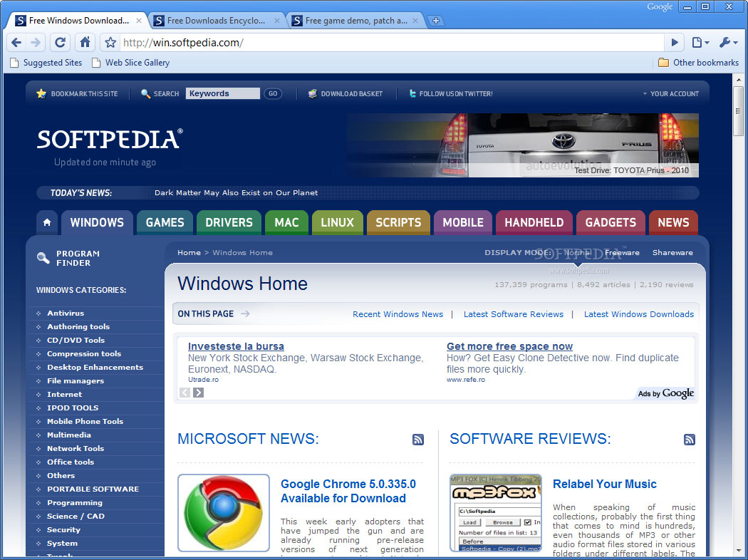Jump to Latest Software Reviews
Image resolution: width=748 pixels, height=560 pixels.
(514, 314)
